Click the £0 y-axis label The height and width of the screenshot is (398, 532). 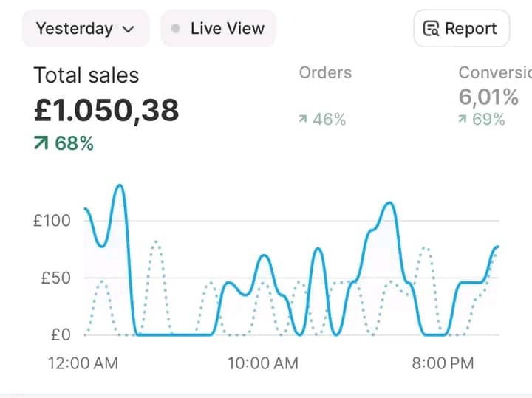[60, 334]
